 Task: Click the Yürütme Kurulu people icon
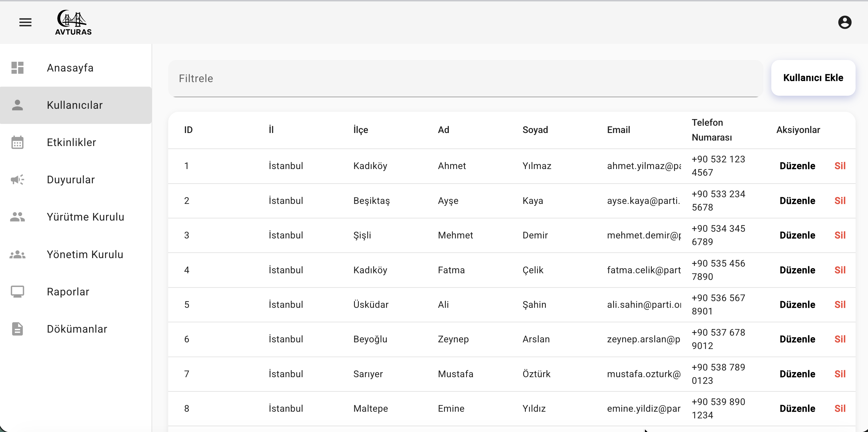[18, 217]
